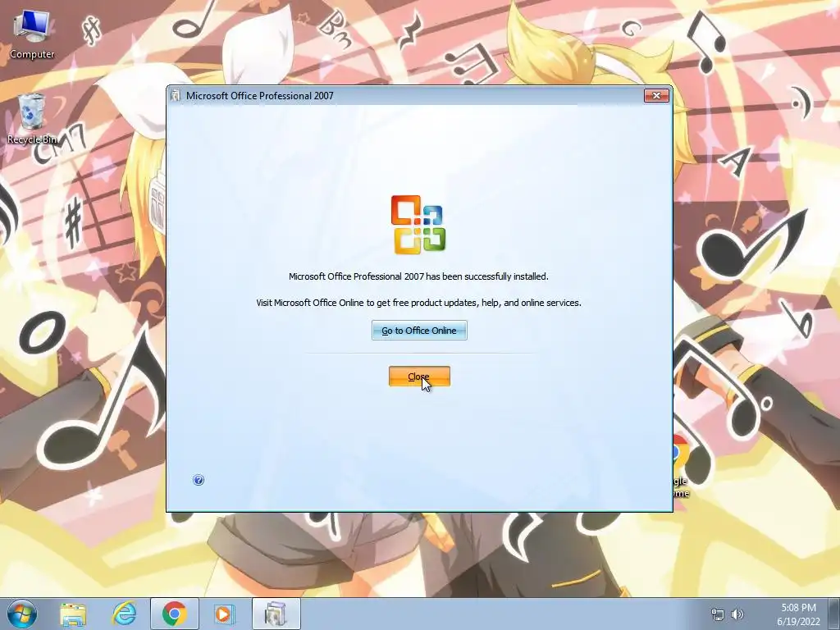Viewport: 840px width, 630px height.
Task: Open the Windows Start menu
Action: pyautogui.click(x=21, y=614)
